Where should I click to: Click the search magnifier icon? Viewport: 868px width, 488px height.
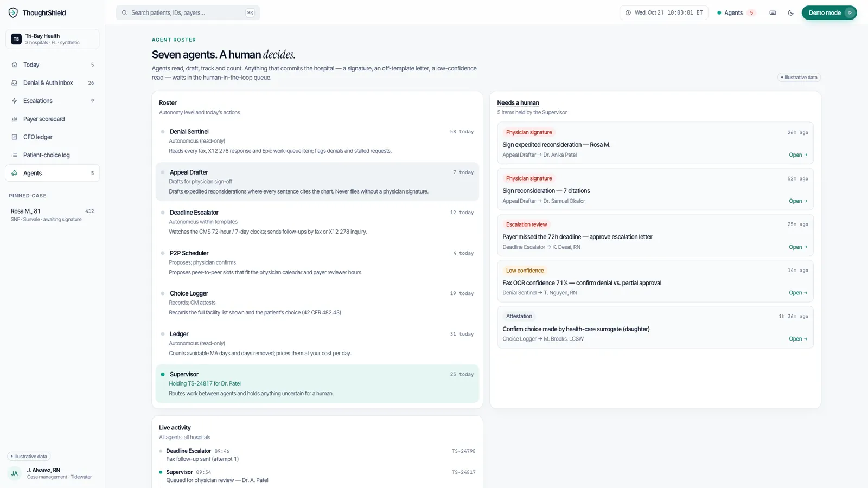125,12
